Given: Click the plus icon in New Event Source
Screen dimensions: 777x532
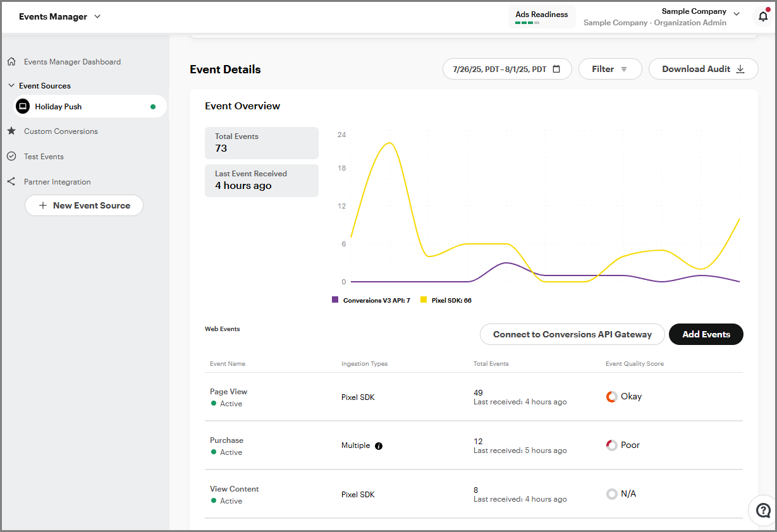Looking at the screenshot, I should point(43,205).
